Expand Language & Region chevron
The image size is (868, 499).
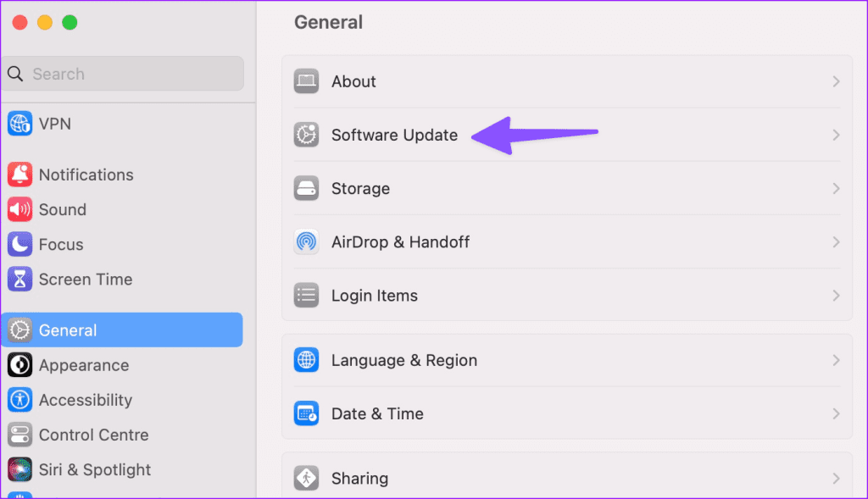click(x=836, y=361)
